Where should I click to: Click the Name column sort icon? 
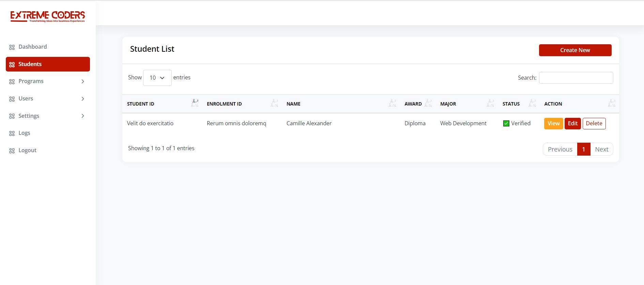click(392, 104)
